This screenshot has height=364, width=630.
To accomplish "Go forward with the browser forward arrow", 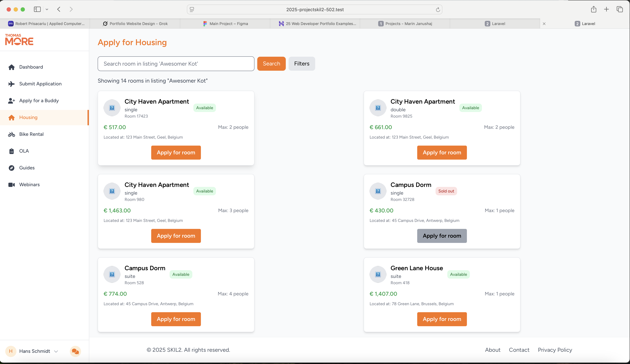I will pyautogui.click(x=71, y=9).
